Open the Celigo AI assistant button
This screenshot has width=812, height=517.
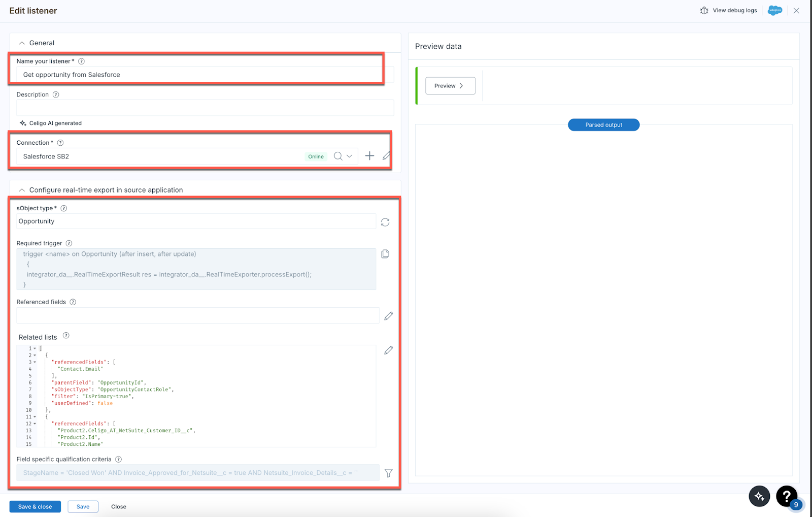pos(759,496)
